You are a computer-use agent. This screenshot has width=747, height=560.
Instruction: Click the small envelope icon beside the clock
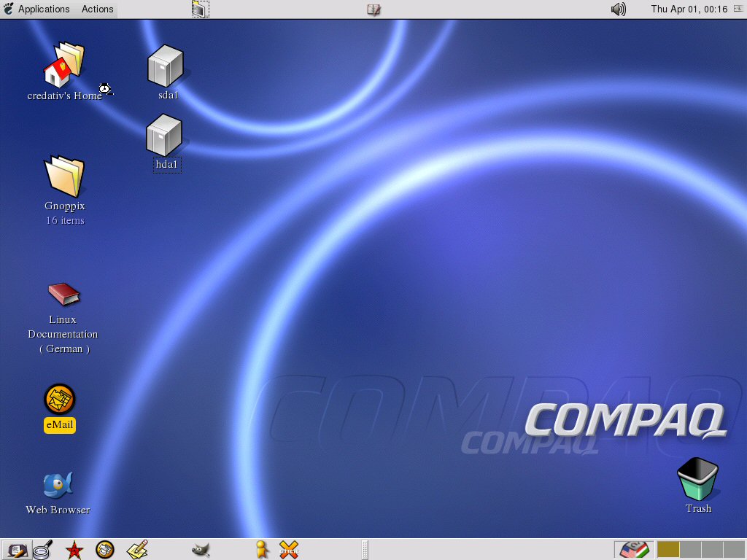click(x=738, y=9)
